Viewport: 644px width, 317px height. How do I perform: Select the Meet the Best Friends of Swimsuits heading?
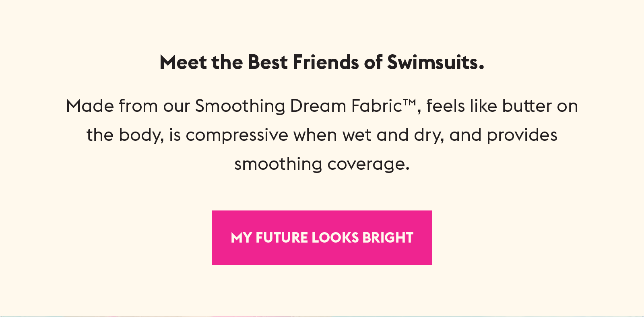click(x=322, y=62)
